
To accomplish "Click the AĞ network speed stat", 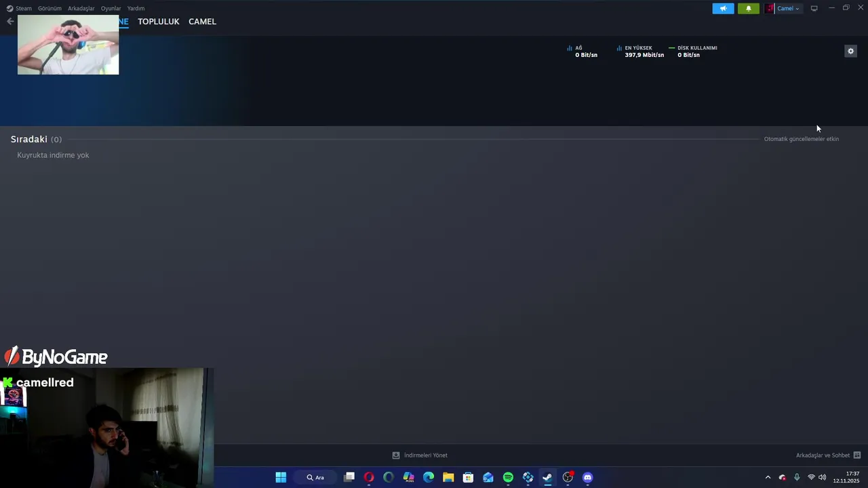I will (583, 52).
